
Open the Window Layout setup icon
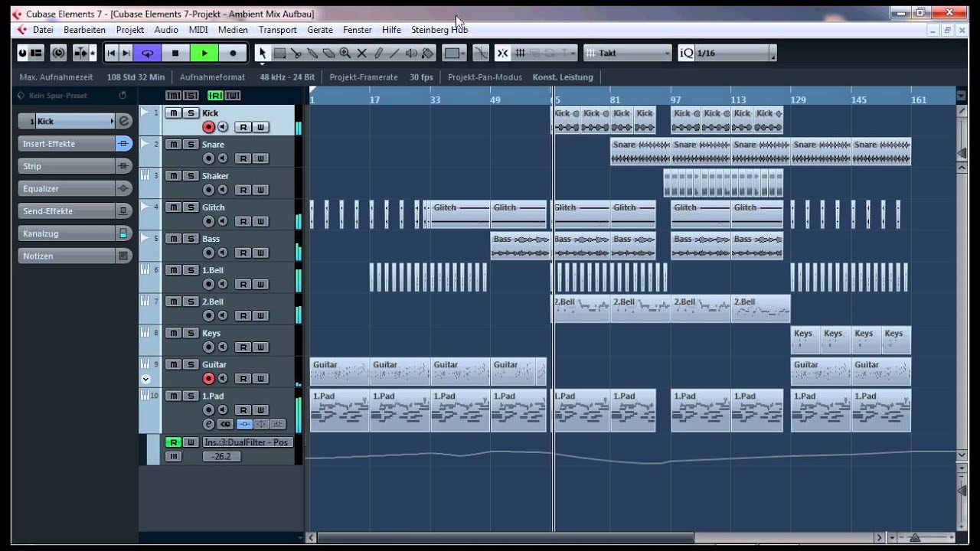coord(36,53)
